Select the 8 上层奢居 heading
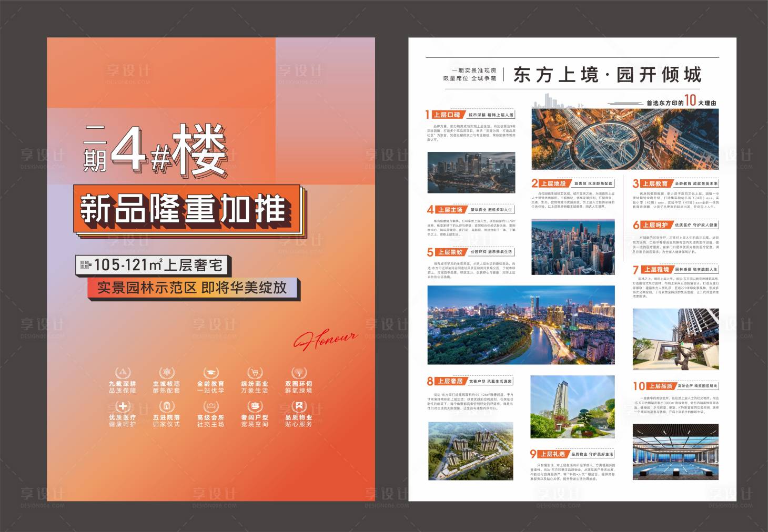The height and width of the screenshot is (532, 768). [446, 381]
